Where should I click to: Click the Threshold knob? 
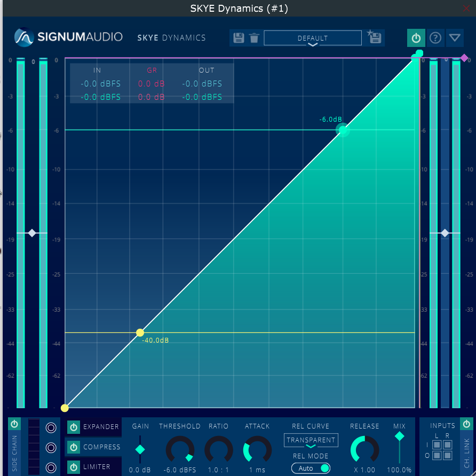point(180,450)
